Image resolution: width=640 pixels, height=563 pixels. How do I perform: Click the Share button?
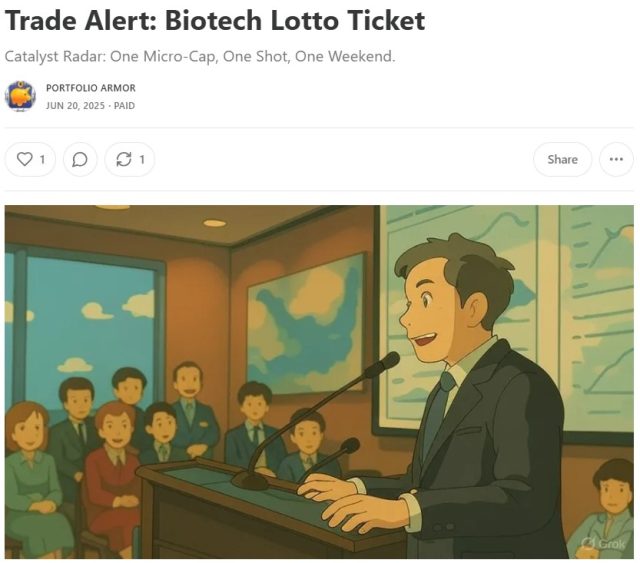(562, 159)
